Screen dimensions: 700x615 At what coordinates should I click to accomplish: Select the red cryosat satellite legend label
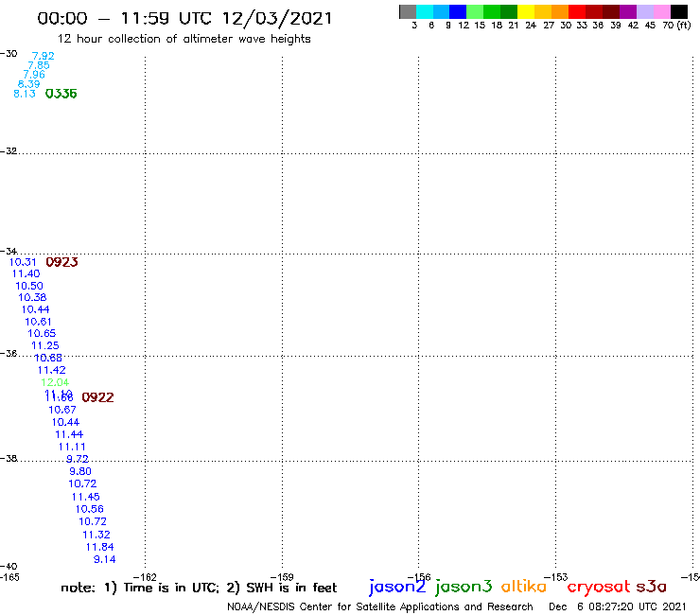[599, 587]
